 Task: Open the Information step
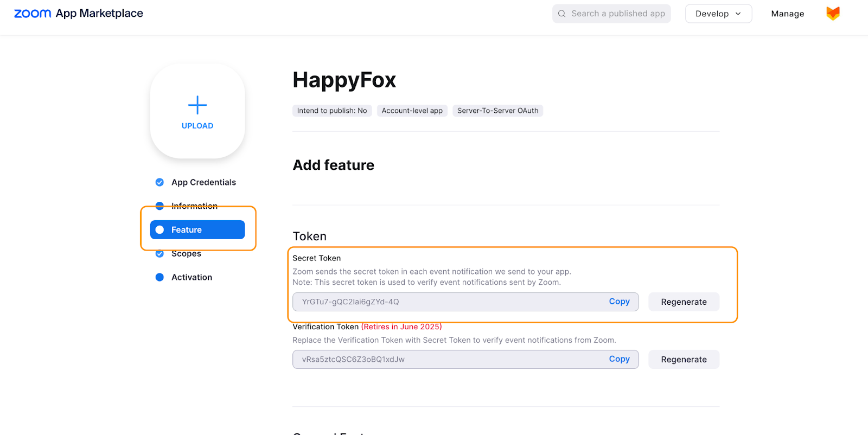coord(194,206)
